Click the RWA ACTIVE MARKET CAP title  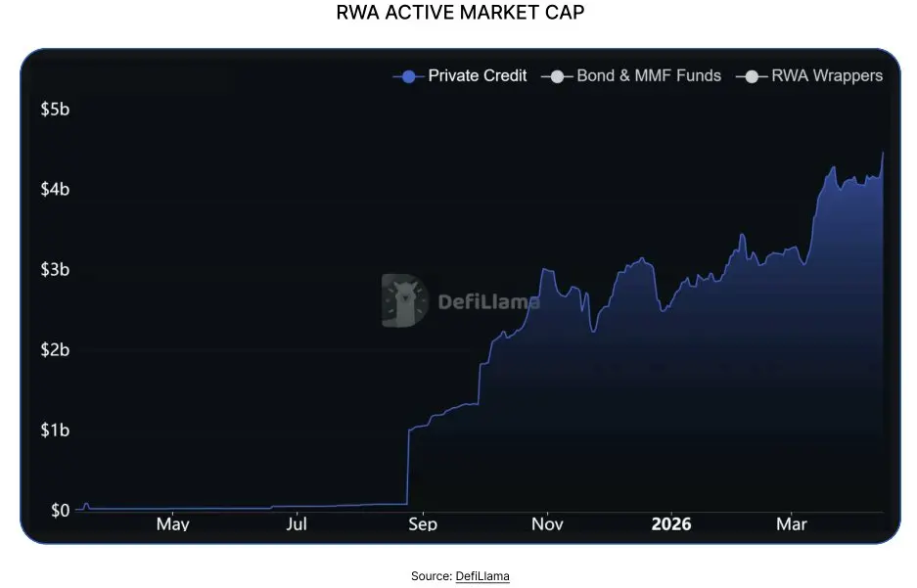pos(460,13)
